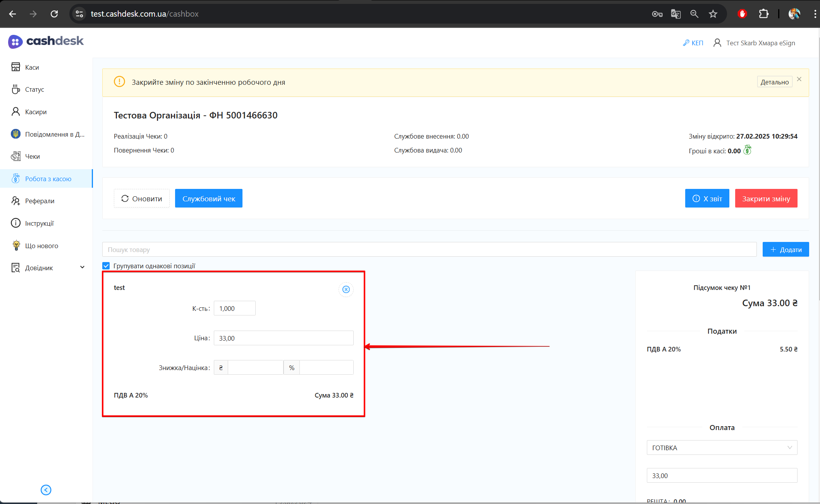Generate the X звіт report
The image size is (820, 504).
point(707,199)
